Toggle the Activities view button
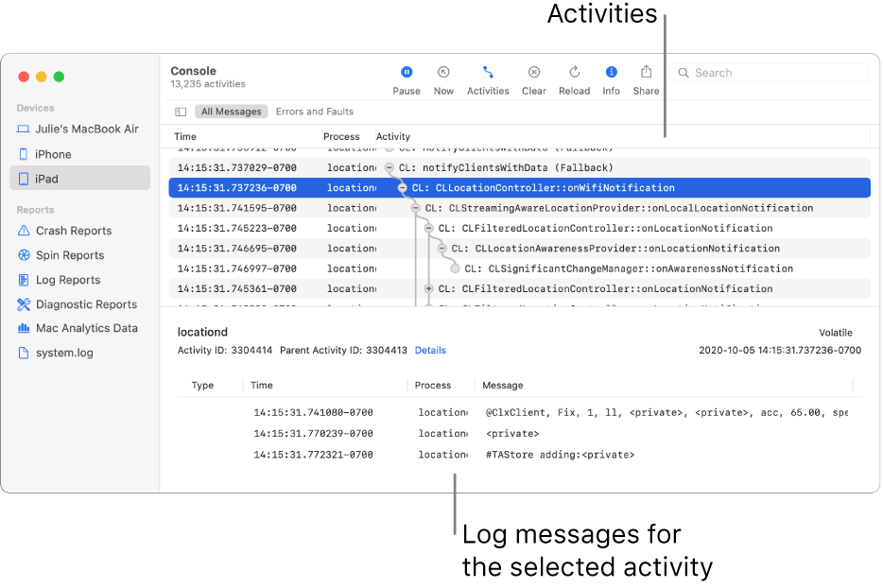The image size is (883, 588). pos(488,80)
